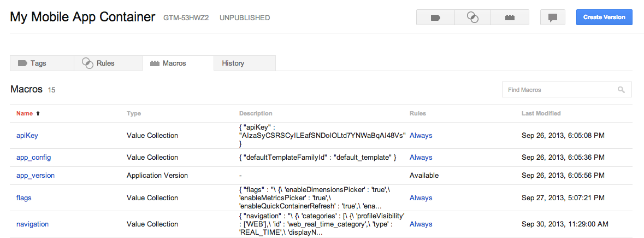Click the Always rule in navigation row
The width and height of the screenshot is (644, 238).
click(x=421, y=224)
